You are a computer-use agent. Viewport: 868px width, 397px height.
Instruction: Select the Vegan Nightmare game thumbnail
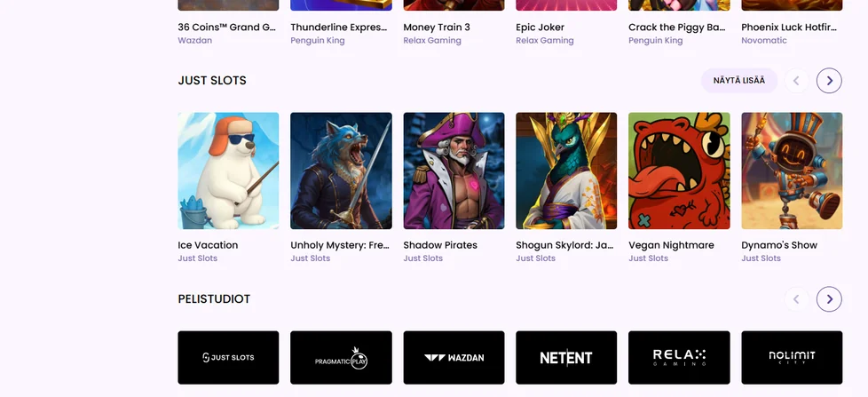tap(679, 171)
